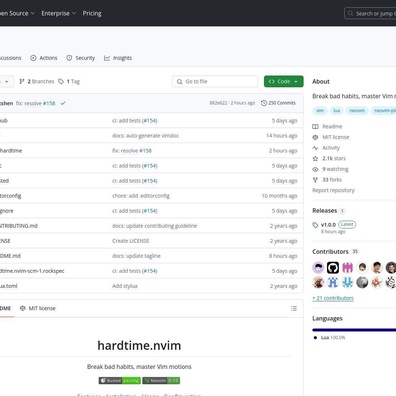Click the eye icon beside 9 watching
Screen dimensions: 396x396
[315, 169]
